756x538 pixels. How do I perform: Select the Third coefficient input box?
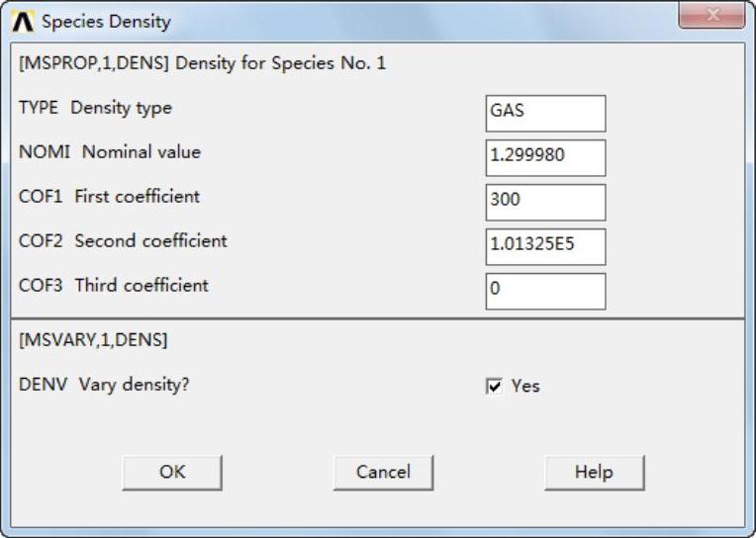545,292
